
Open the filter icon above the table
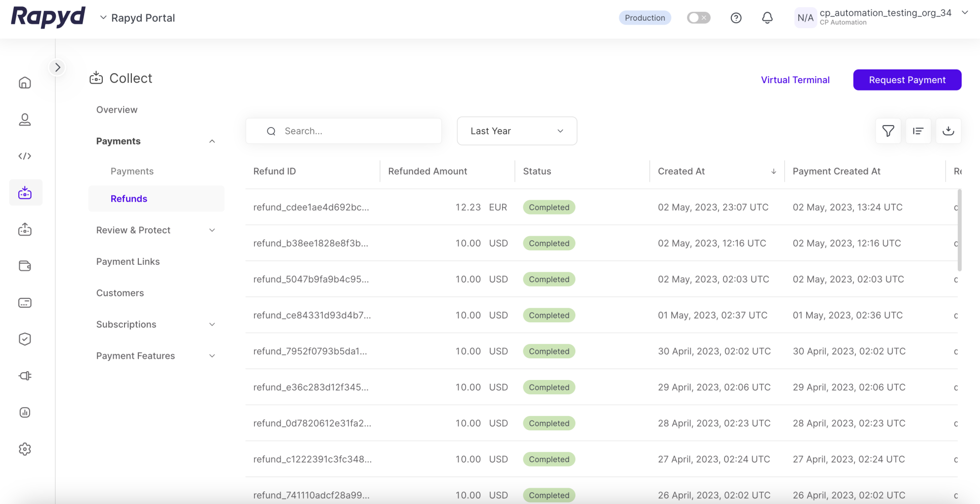[x=888, y=131]
